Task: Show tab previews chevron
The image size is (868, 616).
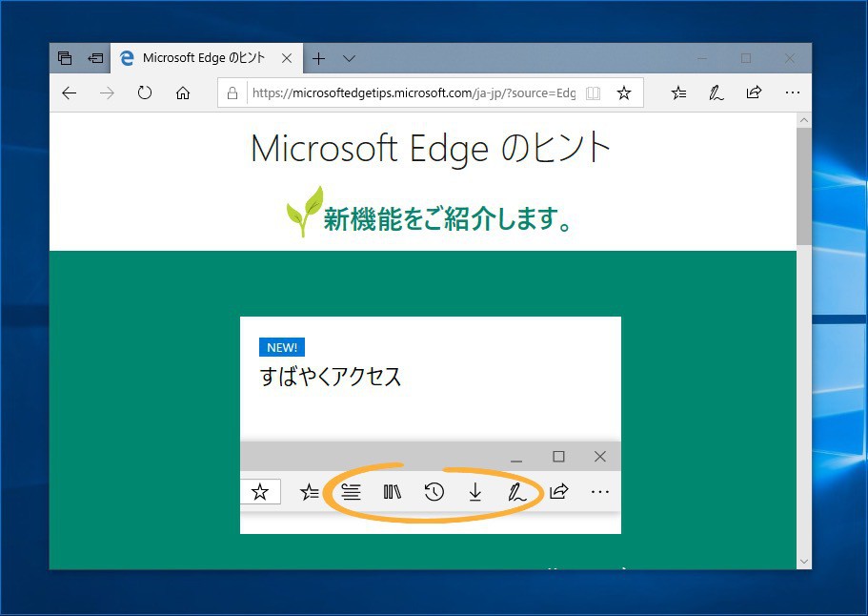Action: [x=349, y=58]
